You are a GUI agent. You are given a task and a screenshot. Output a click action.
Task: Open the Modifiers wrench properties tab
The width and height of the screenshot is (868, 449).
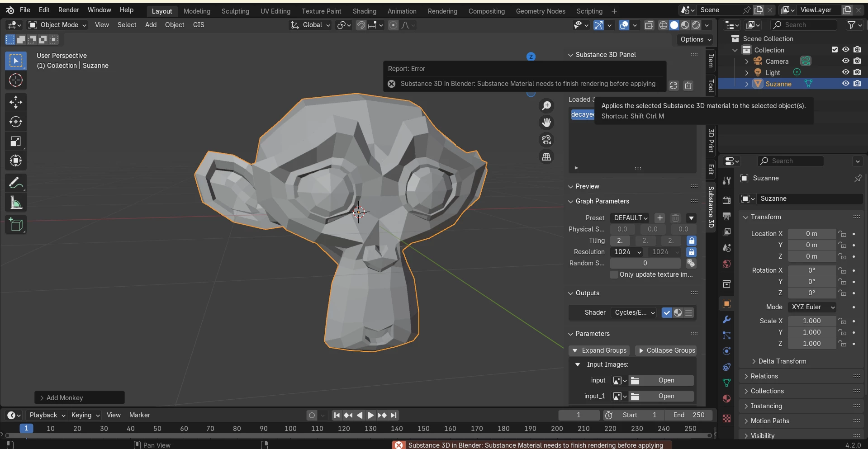[726, 320]
